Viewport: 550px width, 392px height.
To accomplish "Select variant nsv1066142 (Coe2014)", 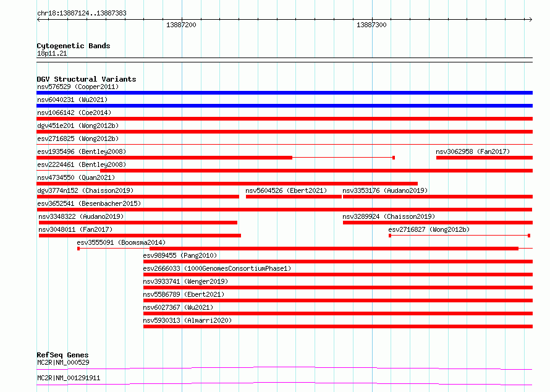I will click(74, 113).
